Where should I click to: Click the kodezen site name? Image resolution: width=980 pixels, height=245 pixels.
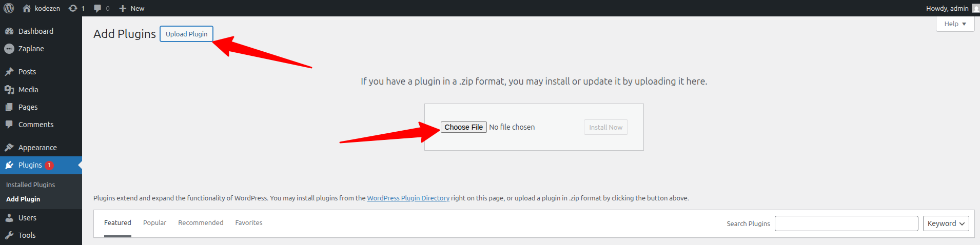pos(47,8)
